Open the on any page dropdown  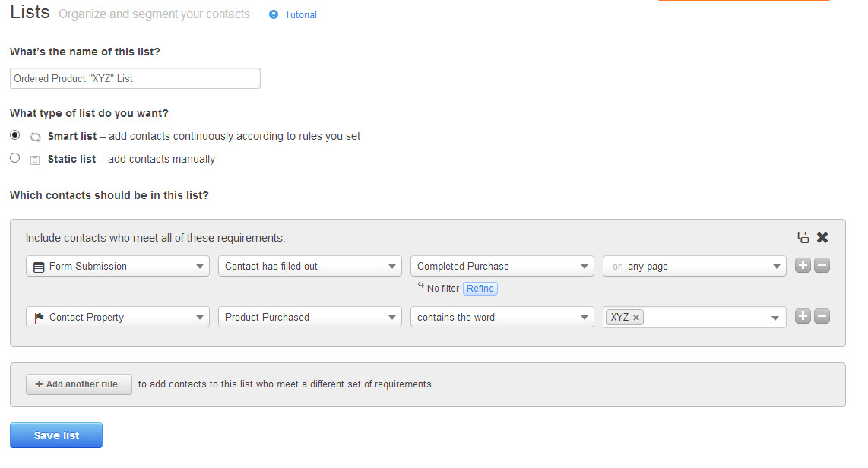point(694,267)
